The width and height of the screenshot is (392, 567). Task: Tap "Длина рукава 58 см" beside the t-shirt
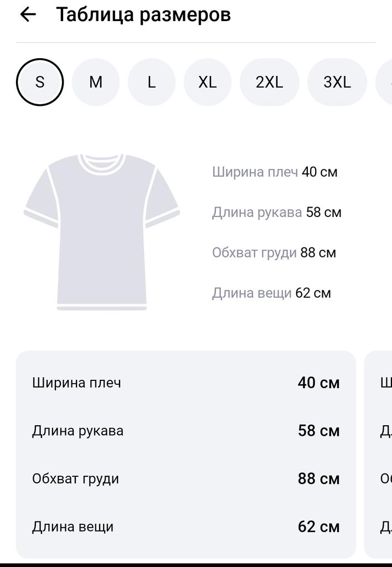pyautogui.click(x=276, y=212)
